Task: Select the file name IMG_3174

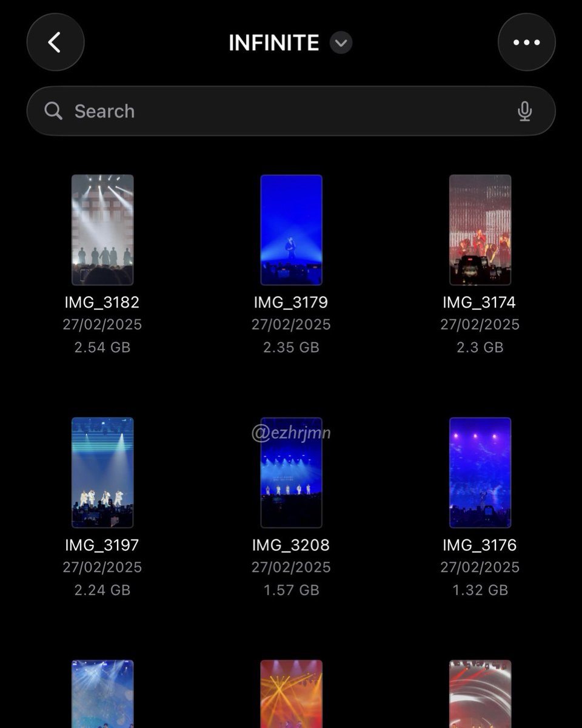Action: (x=480, y=302)
